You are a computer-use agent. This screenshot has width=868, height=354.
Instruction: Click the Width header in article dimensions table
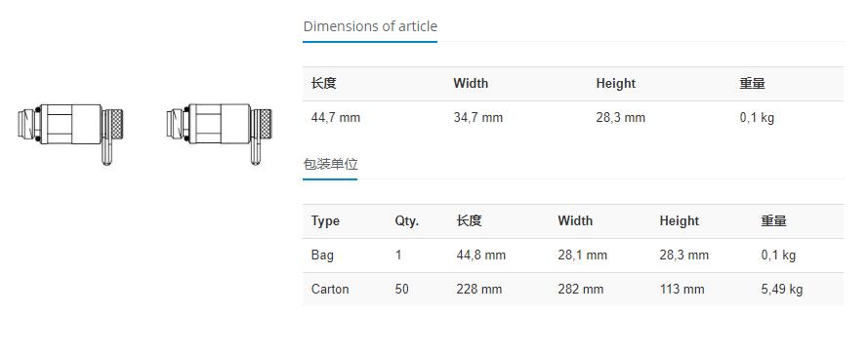[471, 84]
